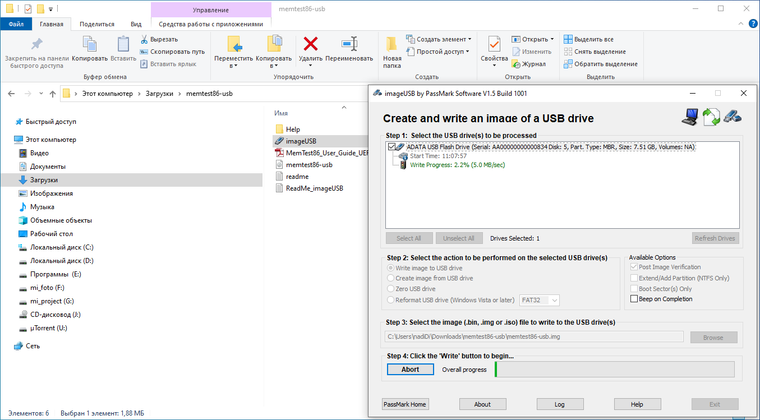Click the Overall progress bar

pos(615,370)
